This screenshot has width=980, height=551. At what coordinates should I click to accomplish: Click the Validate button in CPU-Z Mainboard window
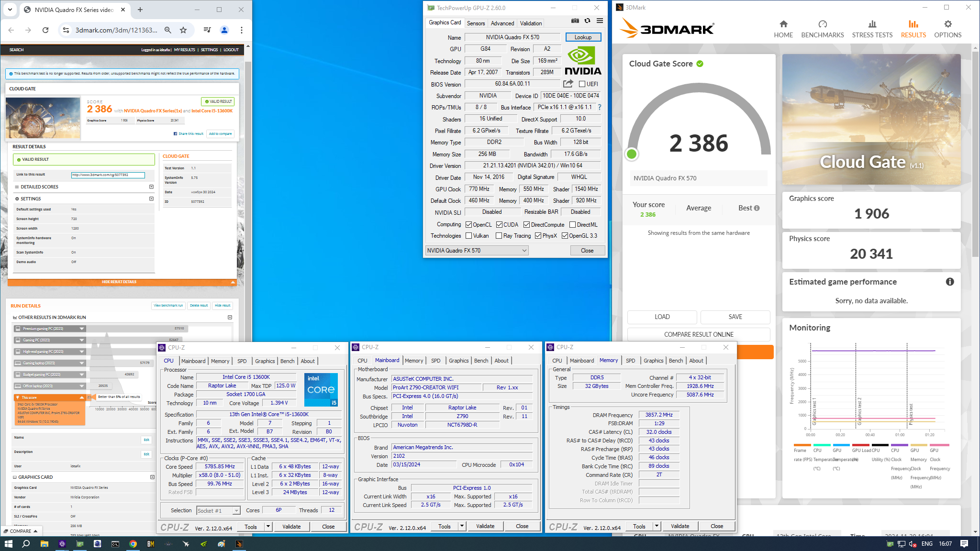[485, 526]
